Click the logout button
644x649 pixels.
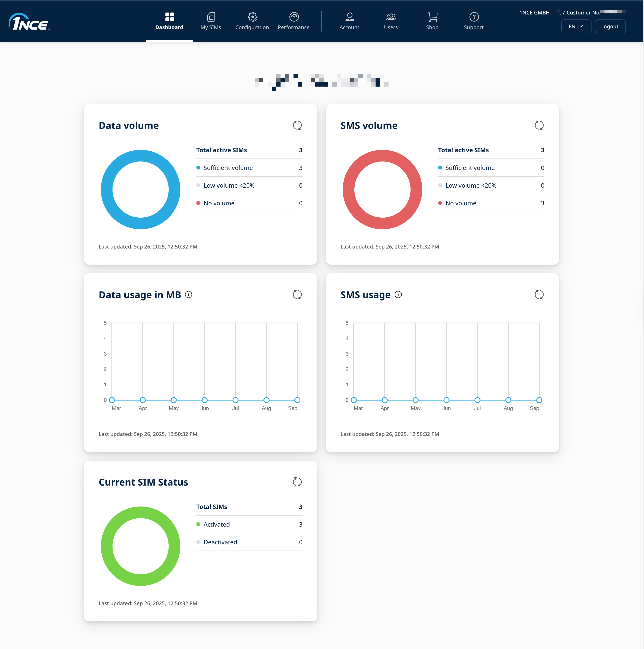[x=610, y=27]
